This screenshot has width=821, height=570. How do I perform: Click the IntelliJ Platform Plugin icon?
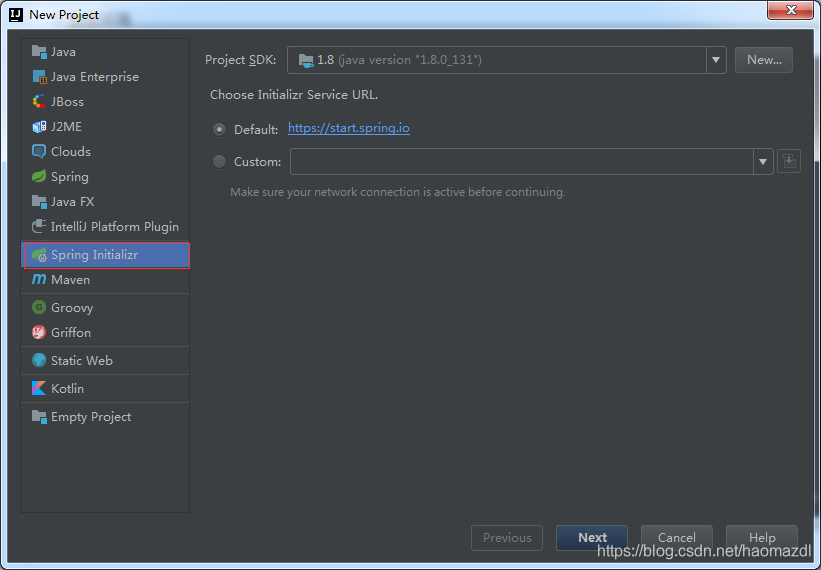coord(39,227)
